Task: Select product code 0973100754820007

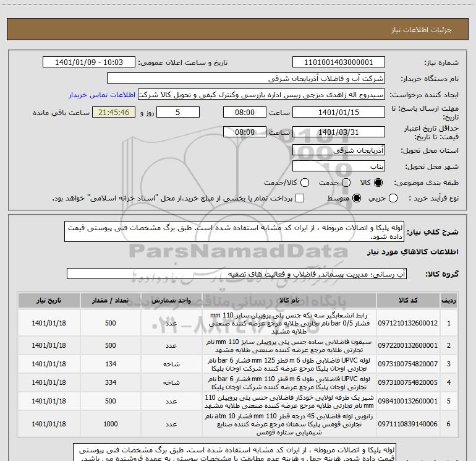Action: (408, 364)
